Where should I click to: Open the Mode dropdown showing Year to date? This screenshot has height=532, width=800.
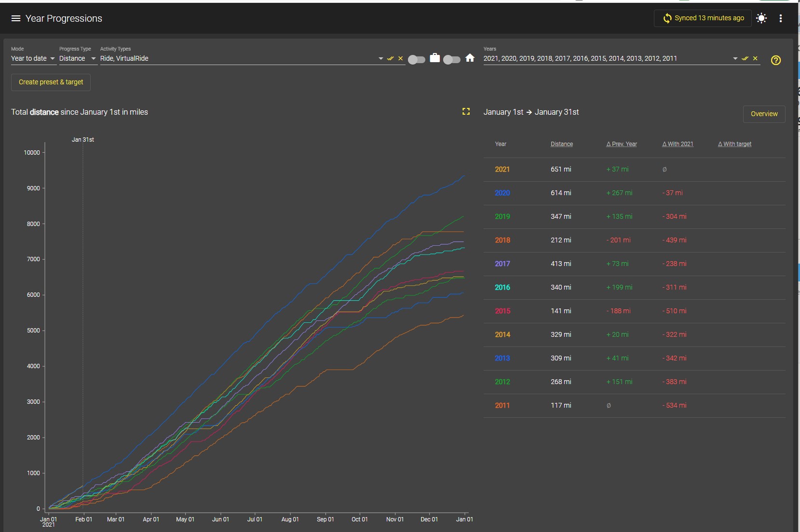click(x=33, y=58)
